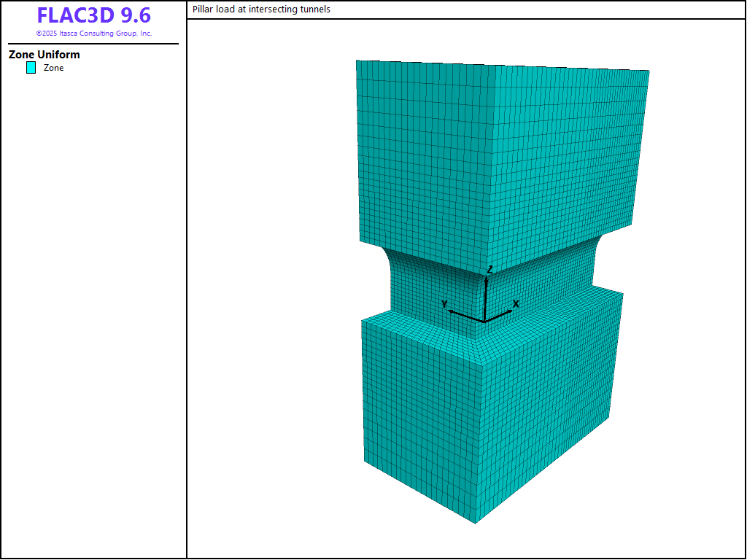747x560 pixels.
Task: Click the FLAC3D 9.6 logo text
Action: click(93, 16)
